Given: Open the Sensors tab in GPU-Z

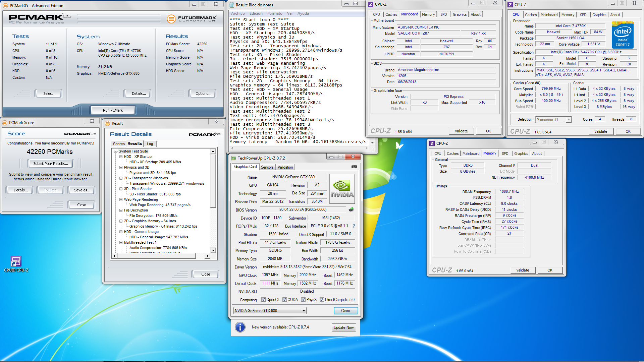Looking at the screenshot, I should [x=267, y=167].
